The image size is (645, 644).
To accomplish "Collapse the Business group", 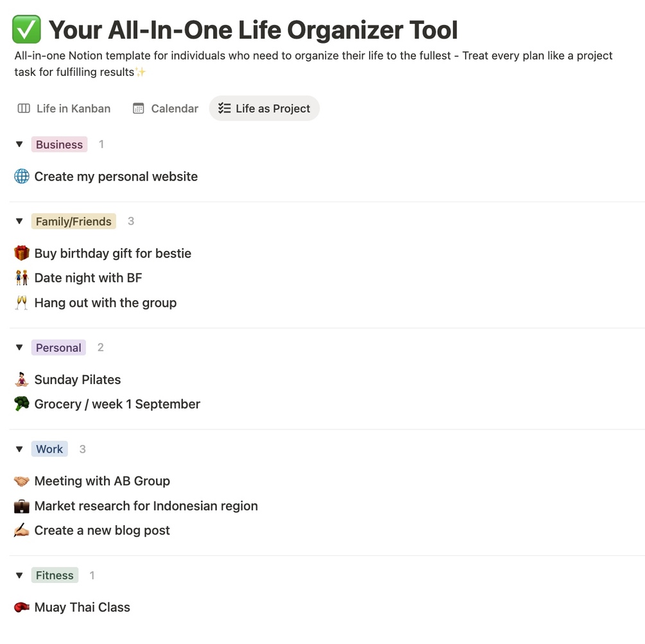I will 19,145.
